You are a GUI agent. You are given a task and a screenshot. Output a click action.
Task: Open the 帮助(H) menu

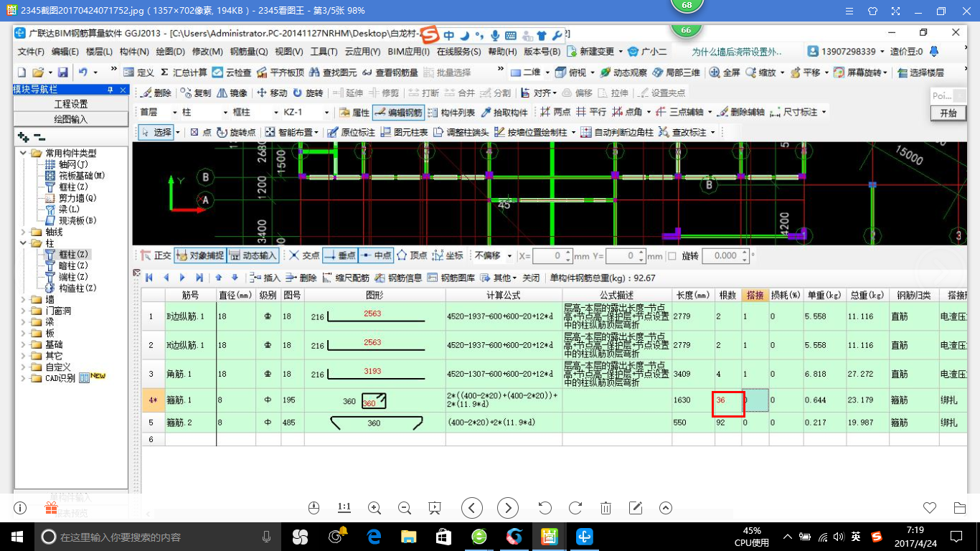(x=503, y=52)
